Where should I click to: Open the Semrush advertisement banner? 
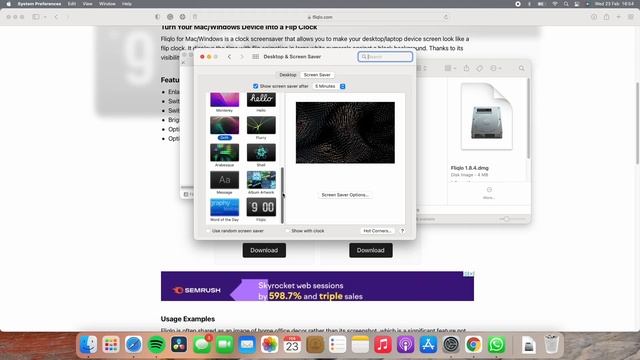317,286
